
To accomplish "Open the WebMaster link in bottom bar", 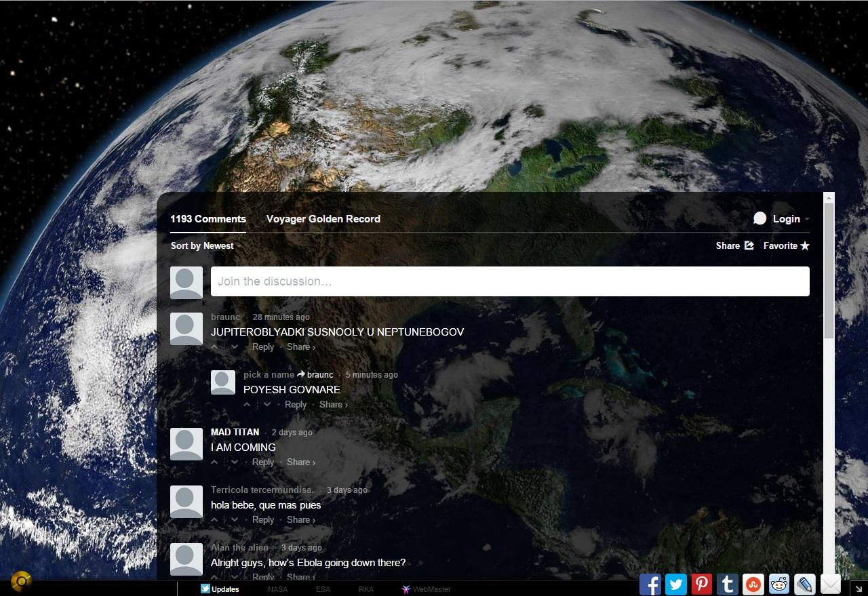I will tap(427, 589).
